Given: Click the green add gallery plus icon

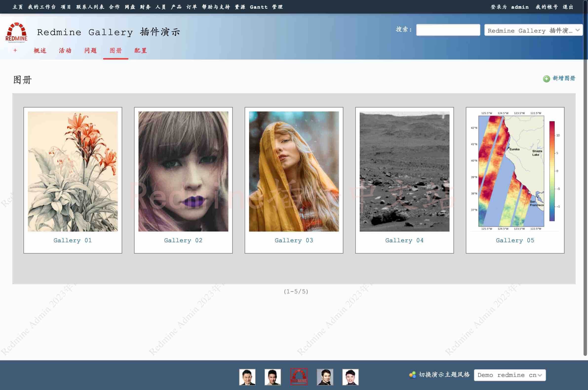Looking at the screenshot, I should coord(546,79).
